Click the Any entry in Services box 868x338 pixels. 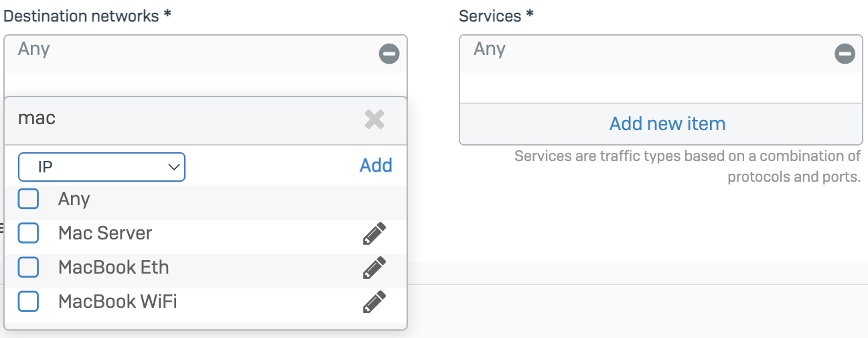(x=490, y=49)
